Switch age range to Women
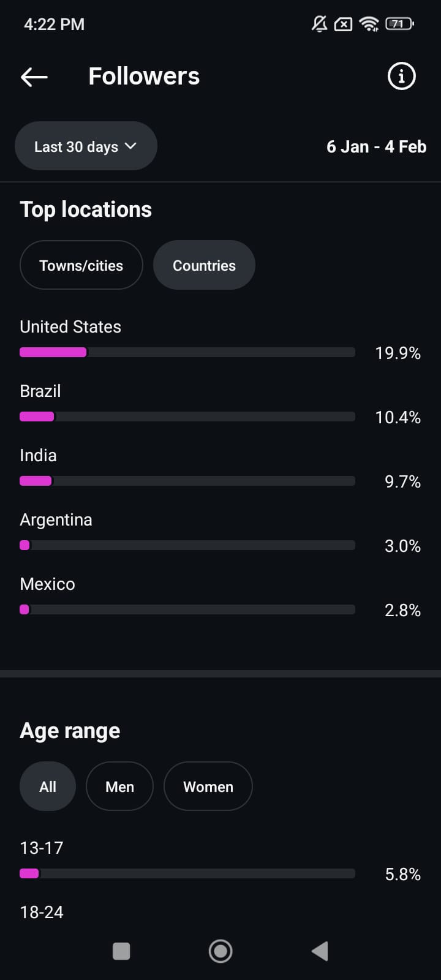Image resolution: width=441 pixels, height=980 pixels. point(208,786)
